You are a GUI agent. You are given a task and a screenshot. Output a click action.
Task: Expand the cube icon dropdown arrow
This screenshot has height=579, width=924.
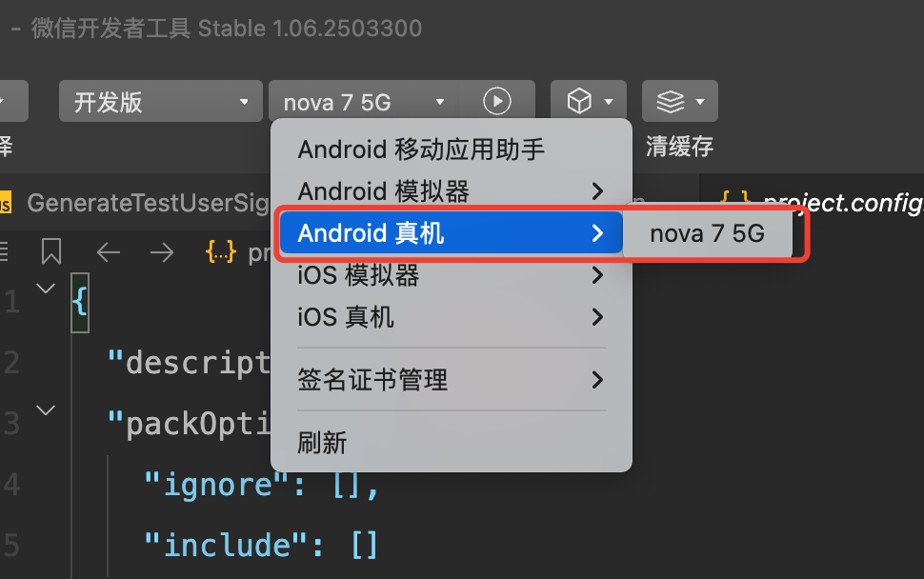(x=609, y=102)
